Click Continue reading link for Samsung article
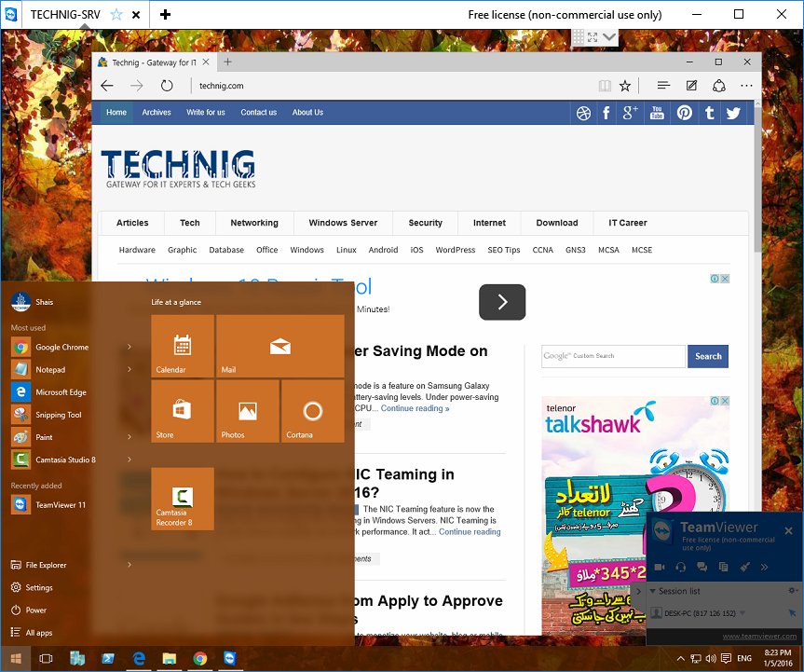The image size is (804, 672). [x=415, y=408]
